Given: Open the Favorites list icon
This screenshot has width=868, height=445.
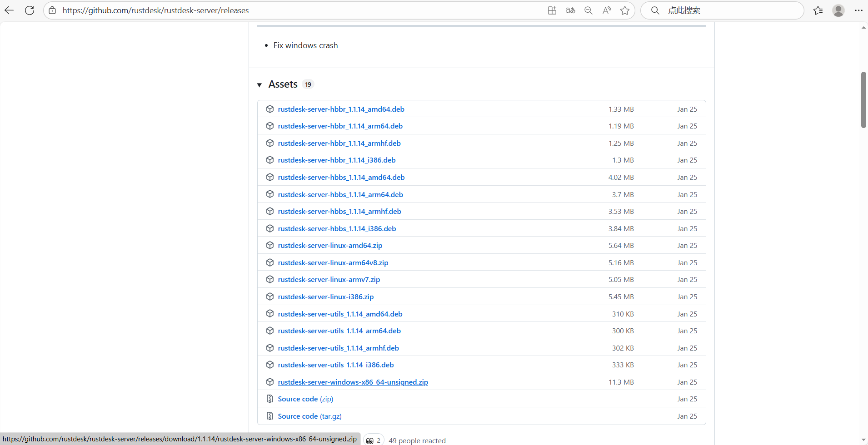Looking at the screenshot, I should coord(818,10).
